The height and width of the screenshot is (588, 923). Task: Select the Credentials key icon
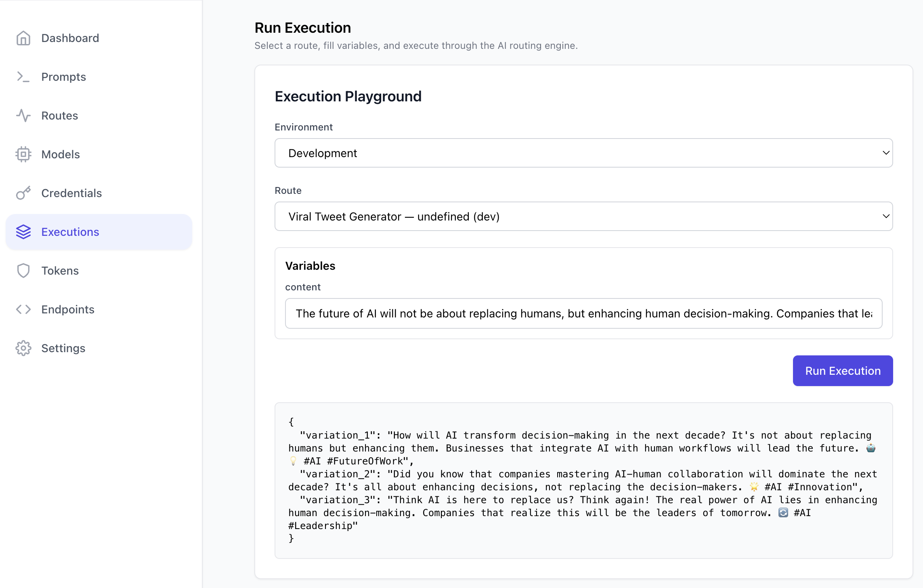pyautogui.click(x=23, y=193)
